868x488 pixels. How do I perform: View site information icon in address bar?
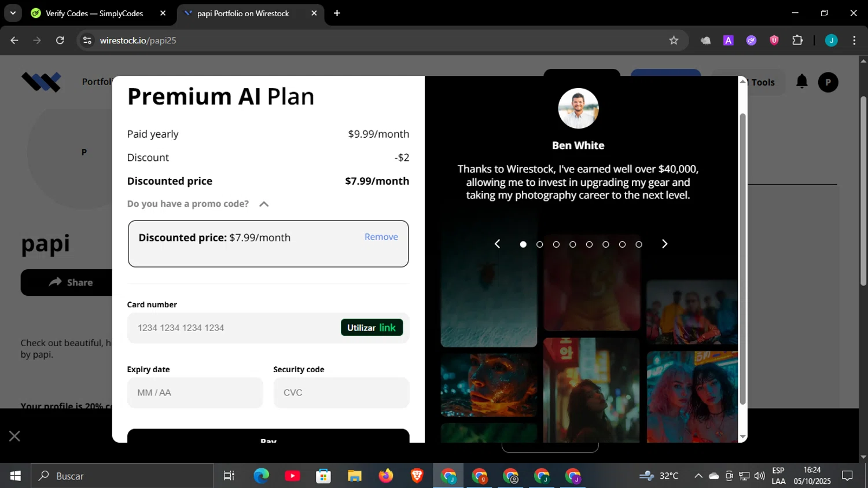pos(87,41)
